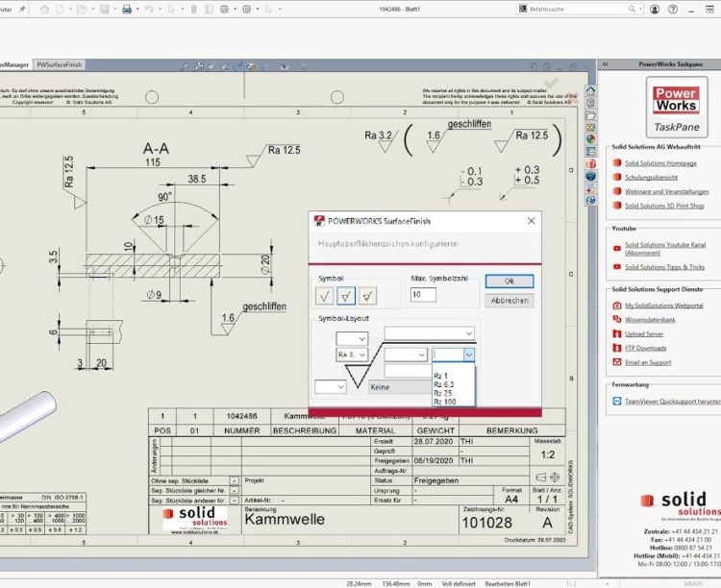721x588 pixels.
Task: Click the Abbrechen button to cancel
Action: (x=509, y=300)
